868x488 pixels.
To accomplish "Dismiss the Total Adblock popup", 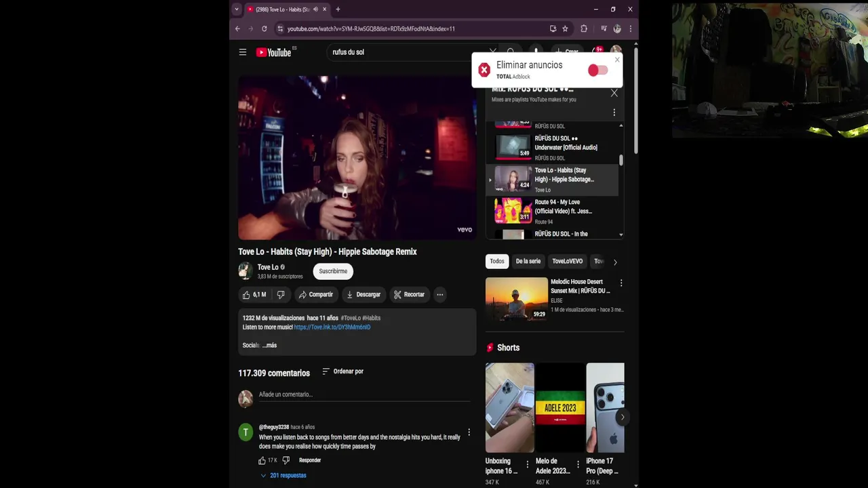I will pos(617,60).
